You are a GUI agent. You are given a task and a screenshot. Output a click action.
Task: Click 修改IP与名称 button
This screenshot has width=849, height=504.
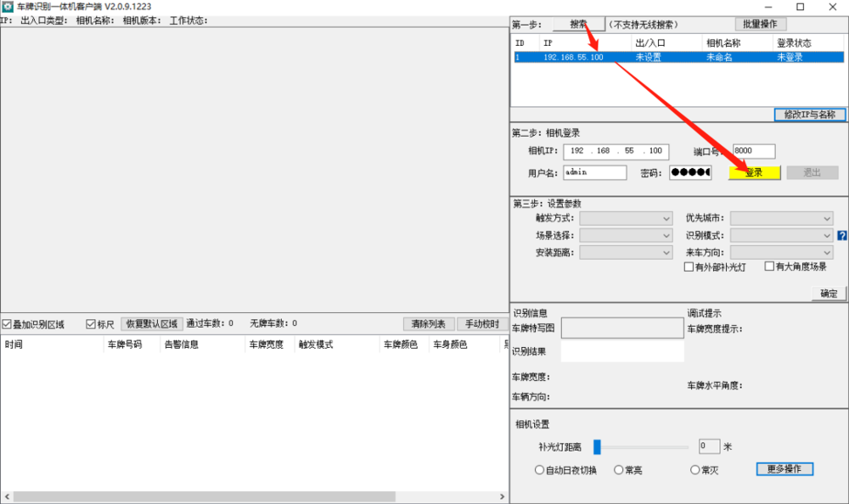[809, 115]
